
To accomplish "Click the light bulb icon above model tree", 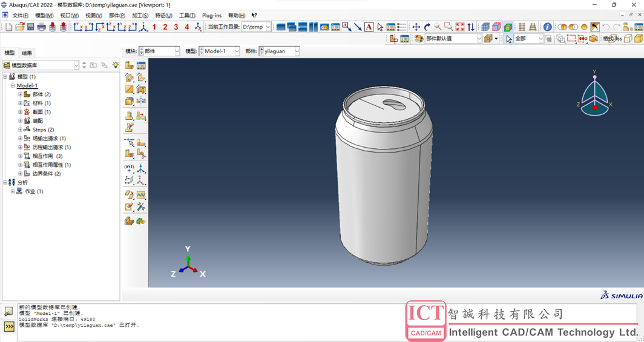I will pos(116,65).
